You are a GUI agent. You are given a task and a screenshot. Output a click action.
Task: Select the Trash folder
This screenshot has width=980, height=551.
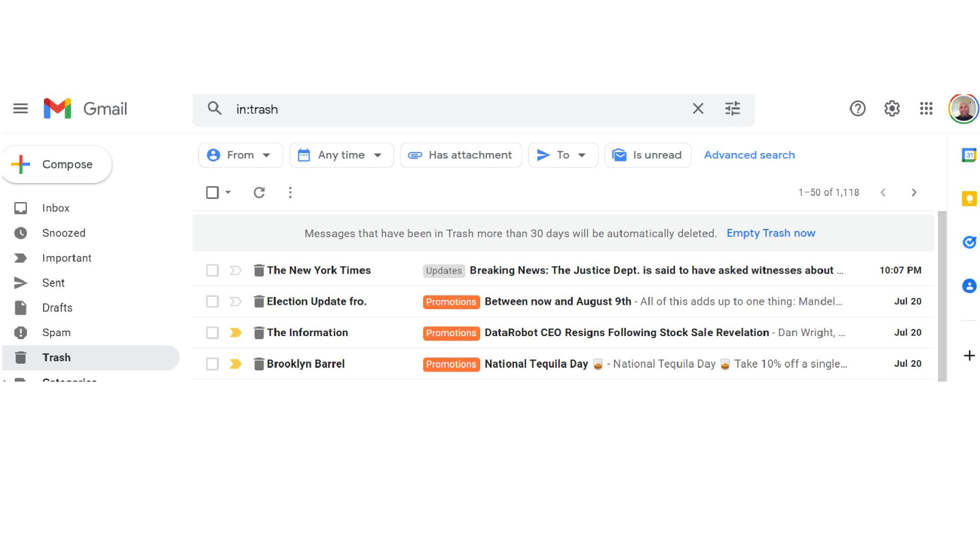[x=91, y=358]
